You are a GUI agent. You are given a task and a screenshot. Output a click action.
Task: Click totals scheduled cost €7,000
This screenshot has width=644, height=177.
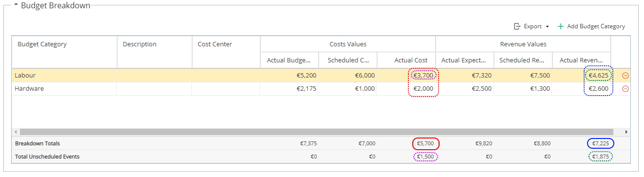pyautogui.click(x=367, y=144)
